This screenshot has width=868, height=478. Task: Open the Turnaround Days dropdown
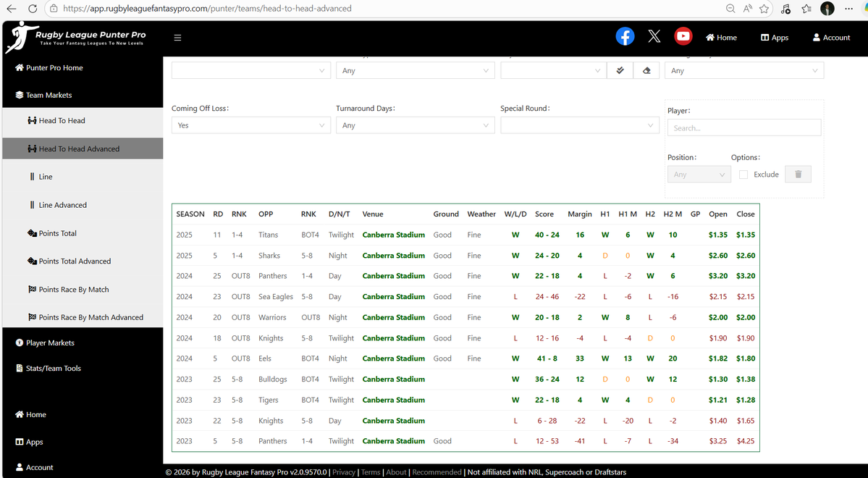point(416,125)
